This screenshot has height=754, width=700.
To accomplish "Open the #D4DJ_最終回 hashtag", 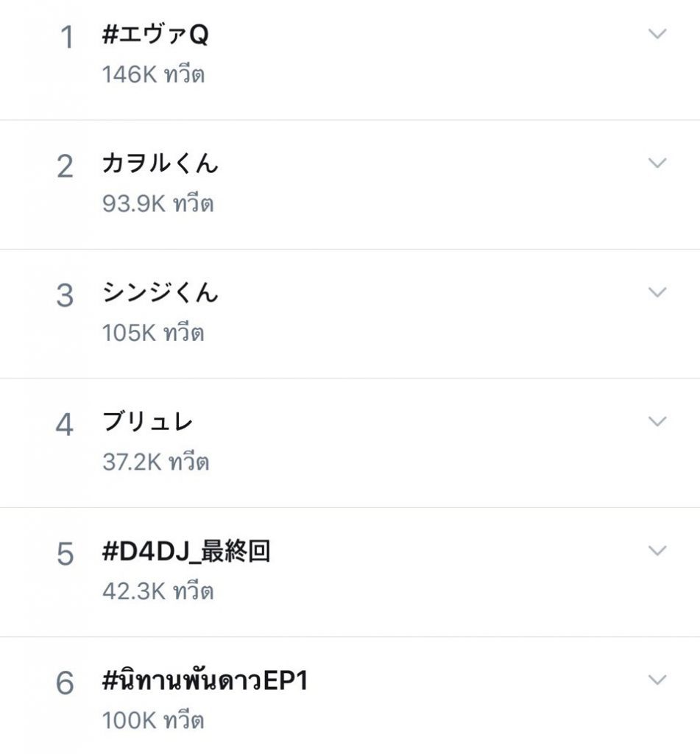I will pos(186,551).
